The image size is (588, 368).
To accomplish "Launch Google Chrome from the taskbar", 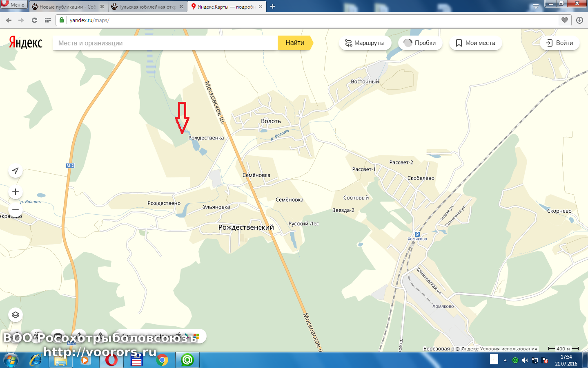I will tap(162, 360).
